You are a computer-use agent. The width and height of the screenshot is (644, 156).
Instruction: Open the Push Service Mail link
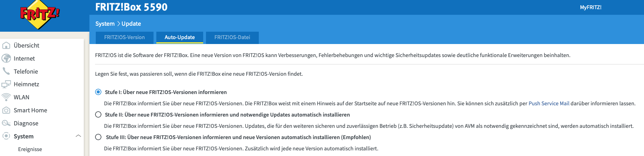549,104
